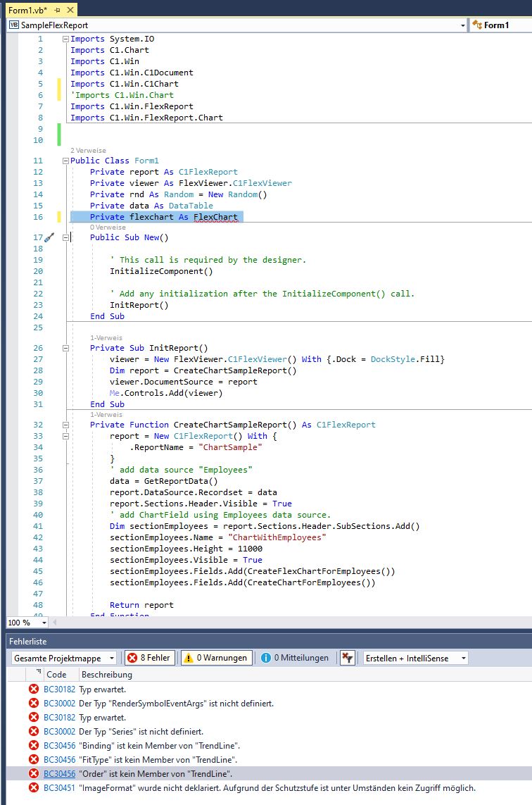Click "data = GetReportData()" on line 37
This screenshot has height=805, width=532.
click(x=164, y=481)
